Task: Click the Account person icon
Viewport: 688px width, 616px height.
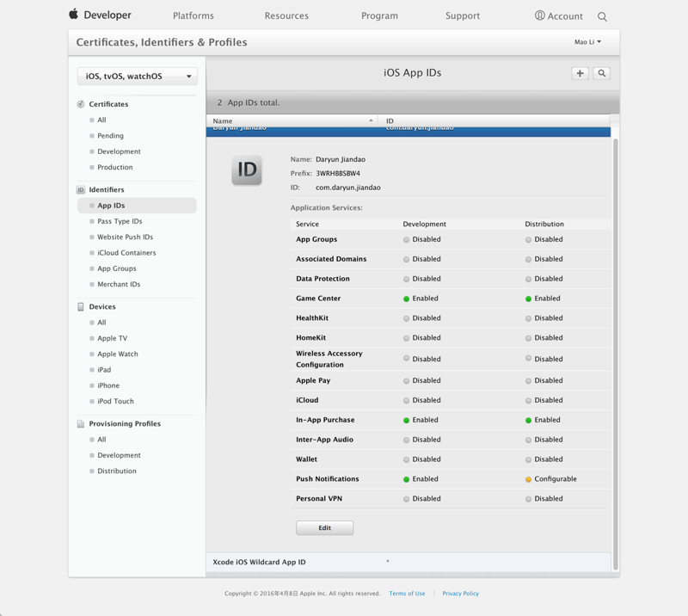Action: pos(540,15)
